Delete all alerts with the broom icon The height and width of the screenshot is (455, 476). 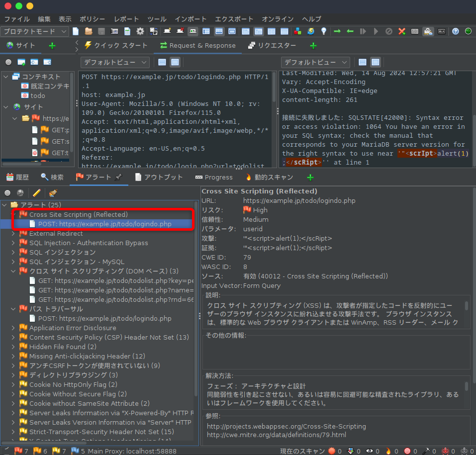tap(53, 193)
